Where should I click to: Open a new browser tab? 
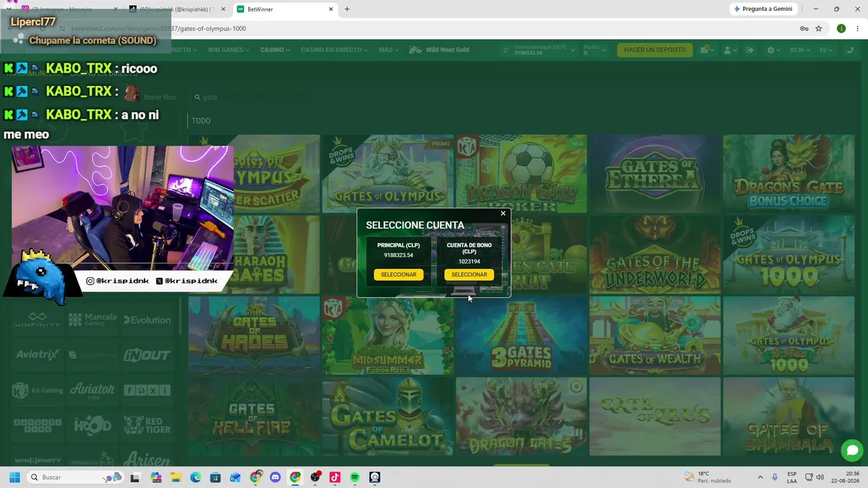(347, 9)
